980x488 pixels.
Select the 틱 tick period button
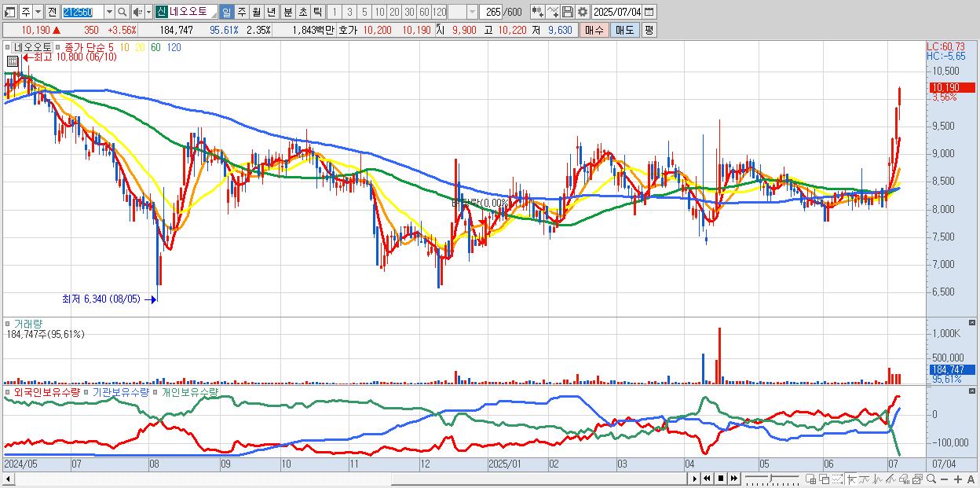coord(317,12)
